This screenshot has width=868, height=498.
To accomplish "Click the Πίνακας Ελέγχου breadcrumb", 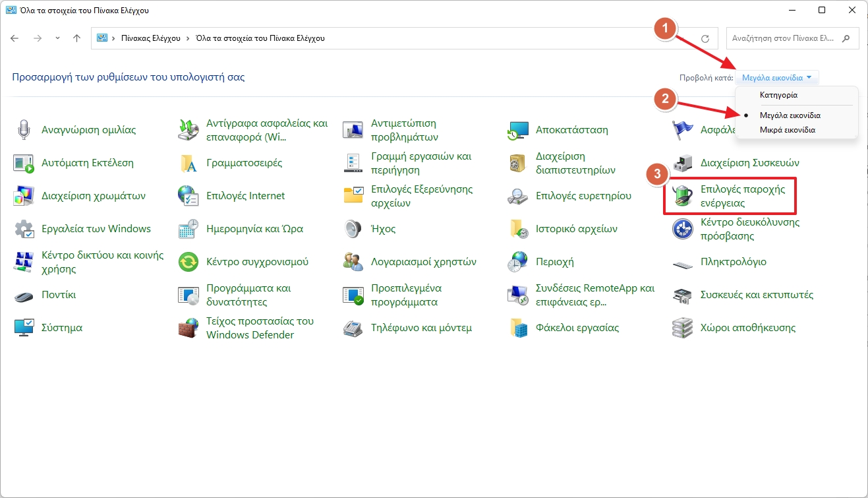I will click(x=150, y=38).
